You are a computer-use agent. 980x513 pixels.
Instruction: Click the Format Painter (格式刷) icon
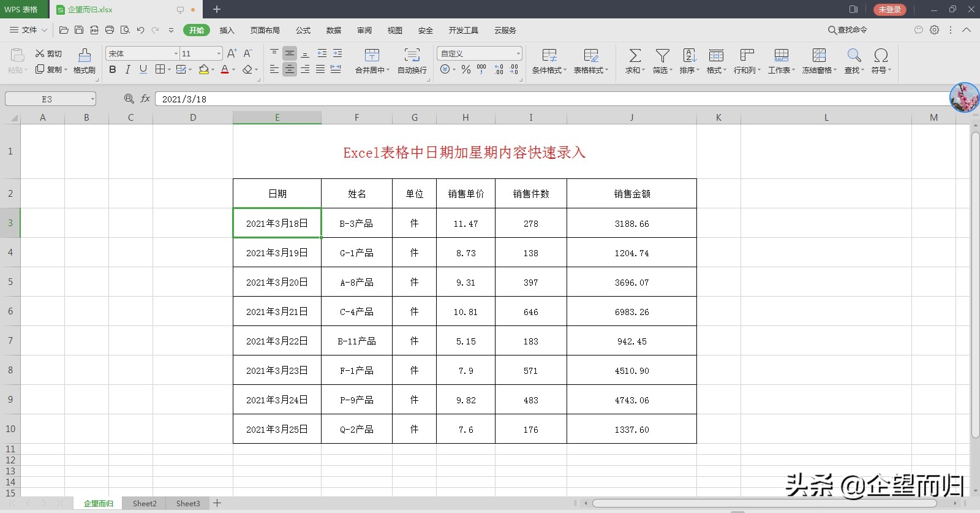click(85, 55)
